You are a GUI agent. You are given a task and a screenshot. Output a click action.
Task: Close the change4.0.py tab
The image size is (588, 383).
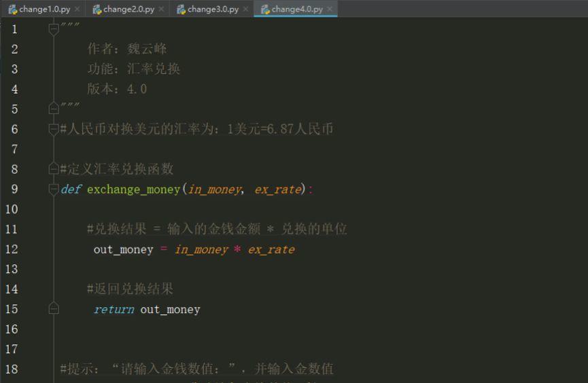click(330, 9)
